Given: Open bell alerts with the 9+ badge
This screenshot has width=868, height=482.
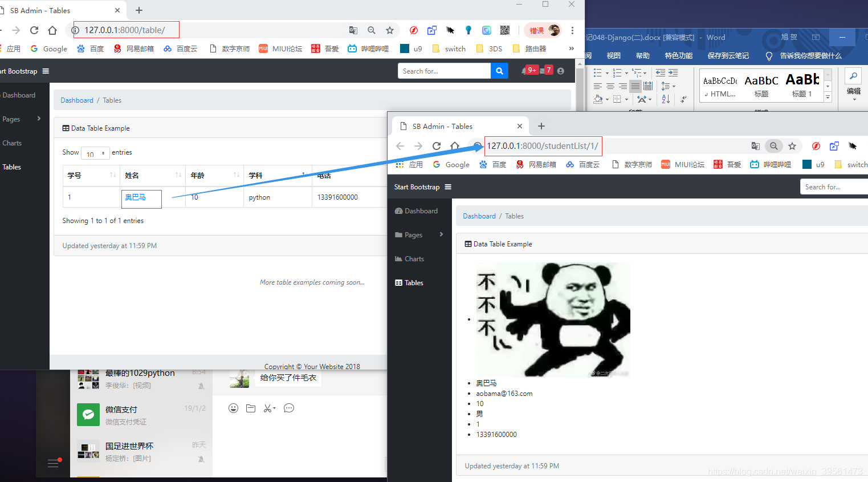Looking at the screenshot, I should (529, 70).
